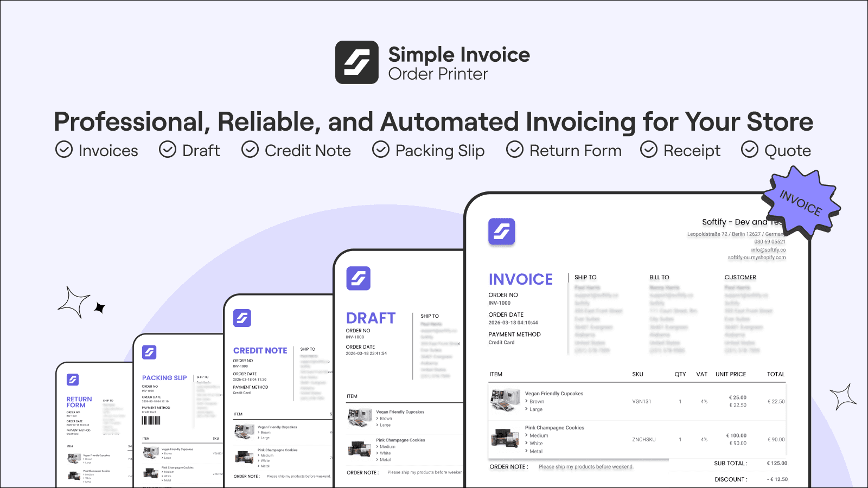Click order date '2026-03-18 04:10:44' on Invoice

coord(513,323)
